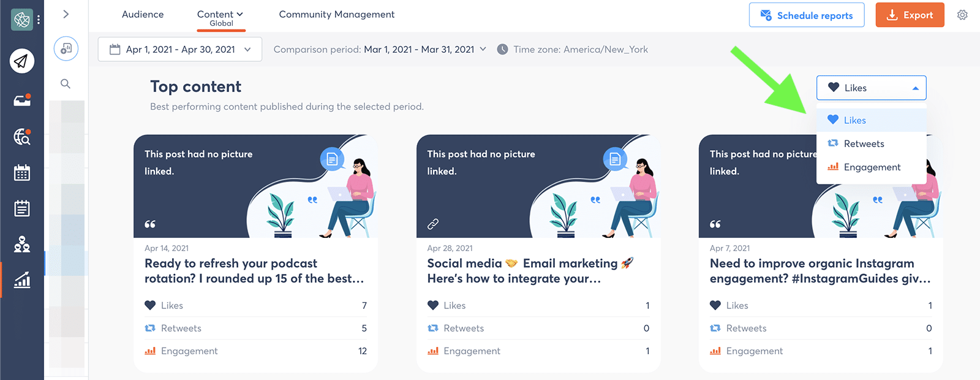The height and width of the screenshot is (380, 980).
Task: Switch to Community Management tab
Action: tap(337, 14)
